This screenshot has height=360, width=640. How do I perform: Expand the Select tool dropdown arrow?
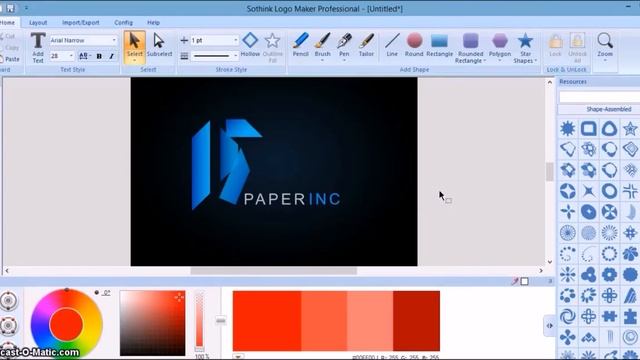[x=134, y=61]
